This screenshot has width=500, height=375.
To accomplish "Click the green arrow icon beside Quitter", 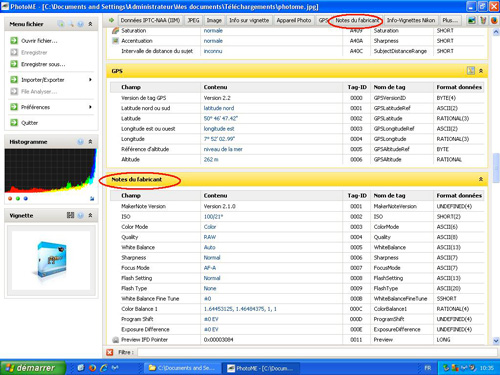I will point(14,122).
